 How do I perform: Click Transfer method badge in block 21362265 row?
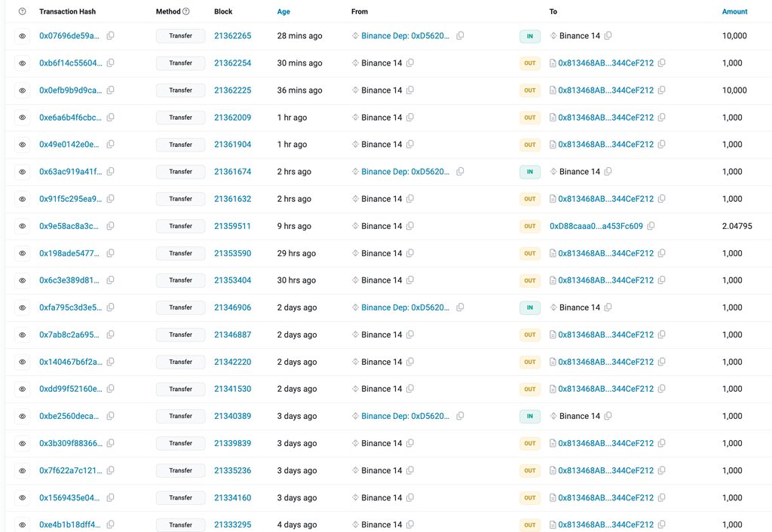point(181,36)
